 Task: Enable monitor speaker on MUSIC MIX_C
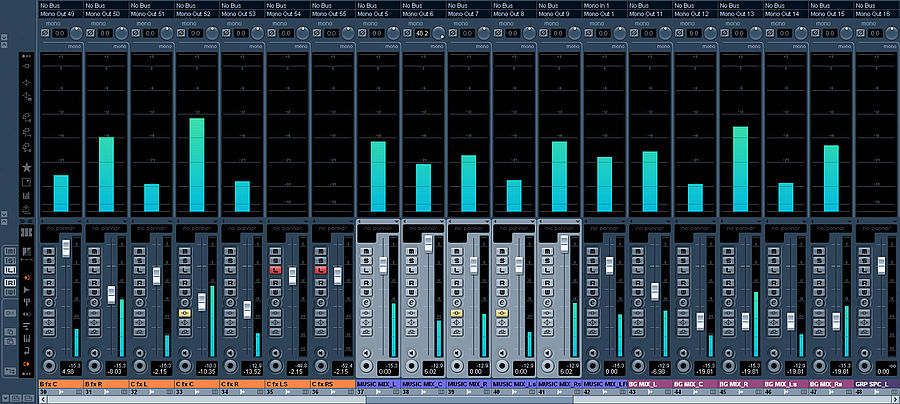pos(412,354)
